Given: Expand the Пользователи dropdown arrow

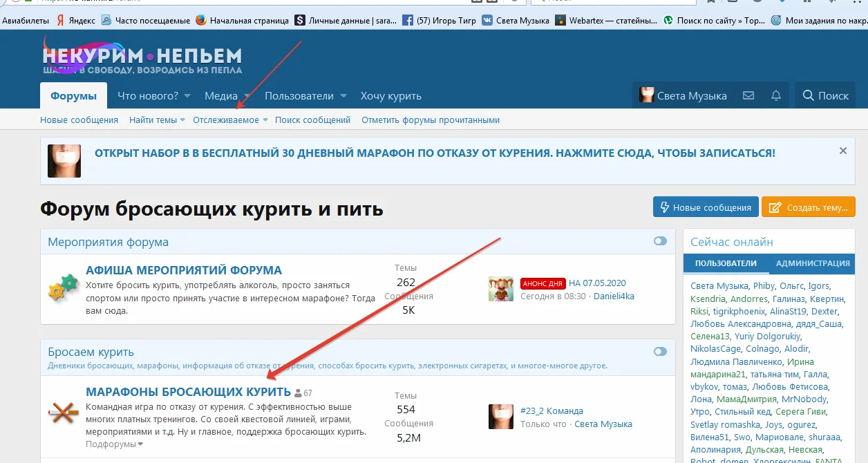Looking at the screenshot, I should coord(343,96).
